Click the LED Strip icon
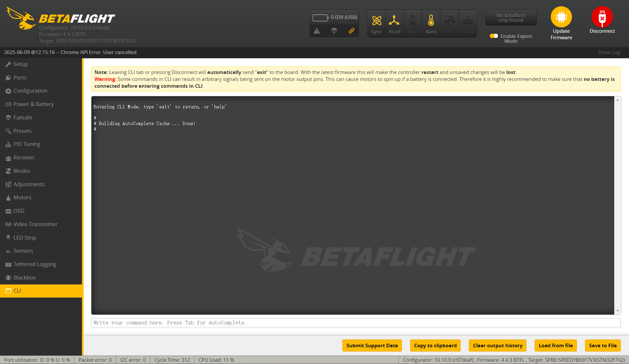The height and width of the screenshot is (364, 629). [8, 238]
